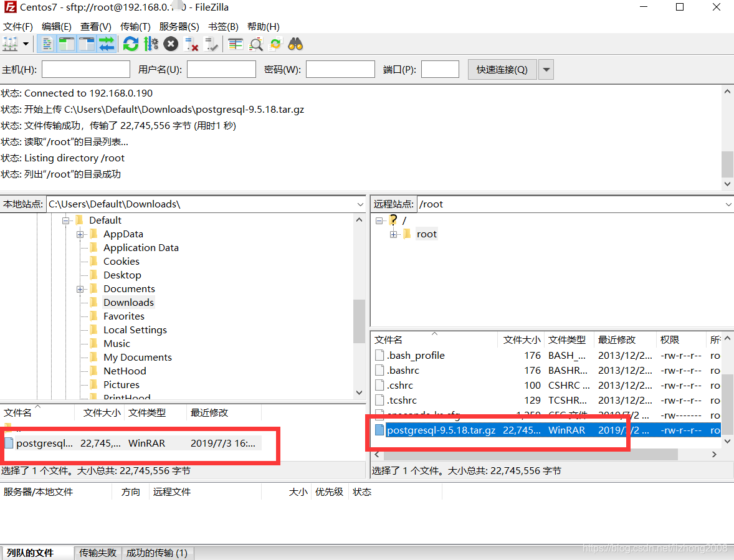Open the Site Manager icon
Image resolution: width=734 pixels, height=560 pixels.
[11, 44]
